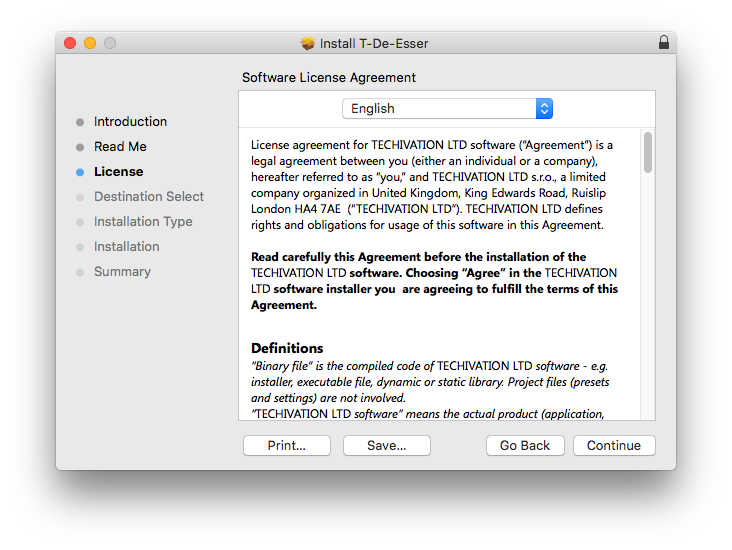Click the gray bullet beside Read Me
Image resolution: width=732 pixels, height=550 pixels.
pyautogui.click(x=80, y=147)
